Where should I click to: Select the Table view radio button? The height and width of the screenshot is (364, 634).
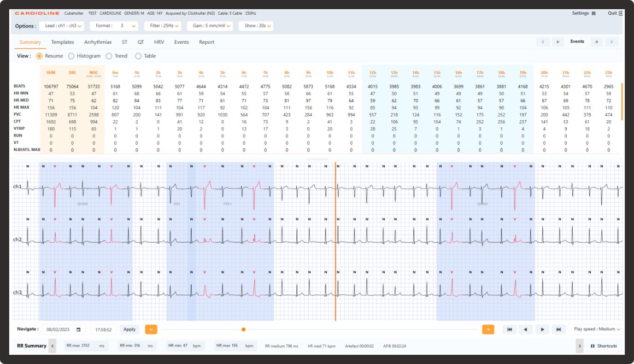pyautogui.click(x=138, y=56)
